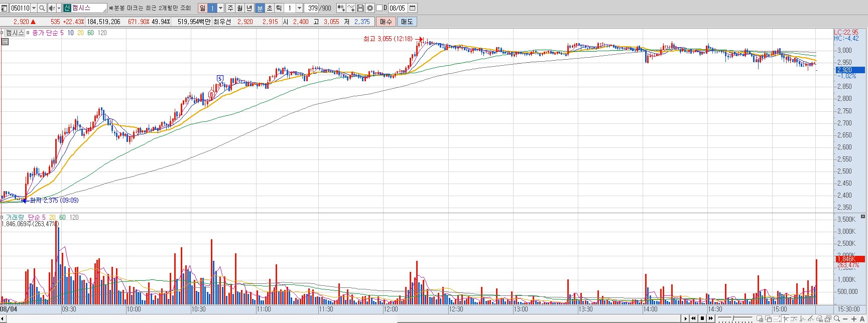Viewport: 868px width, 323px height.
Task: Toggle the 분 minute chart period button
Action: 260,8
